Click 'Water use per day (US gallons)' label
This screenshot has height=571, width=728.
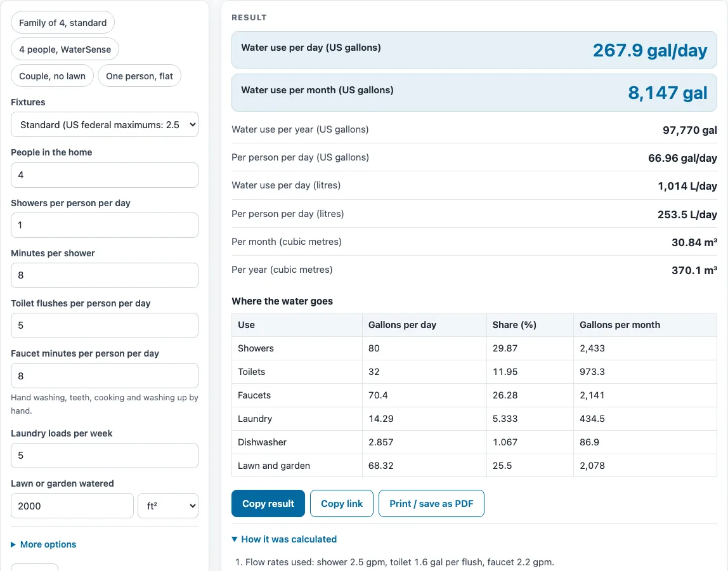[311, 48]
